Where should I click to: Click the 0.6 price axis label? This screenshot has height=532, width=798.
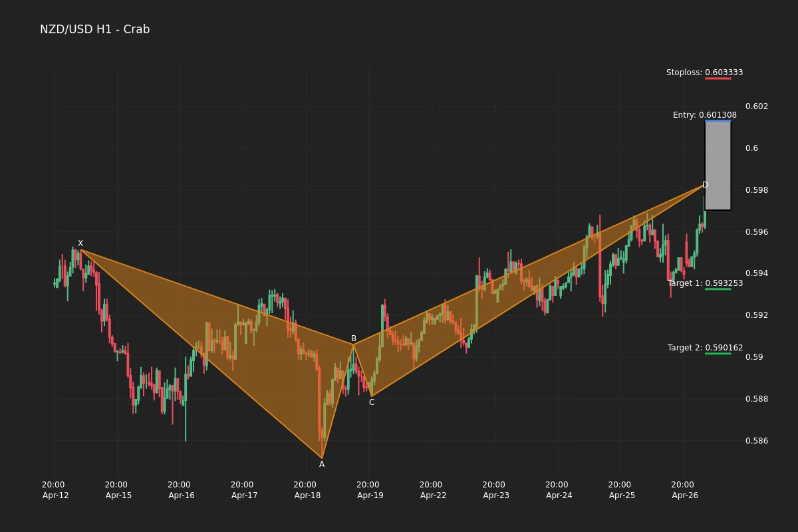pyautogui.click(x=752, y=148)
